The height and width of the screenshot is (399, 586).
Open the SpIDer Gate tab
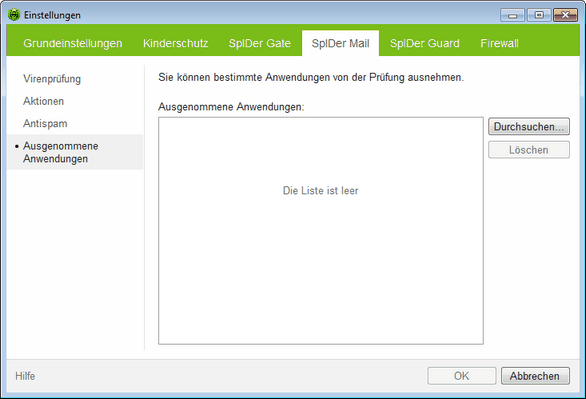pos(260,43)
